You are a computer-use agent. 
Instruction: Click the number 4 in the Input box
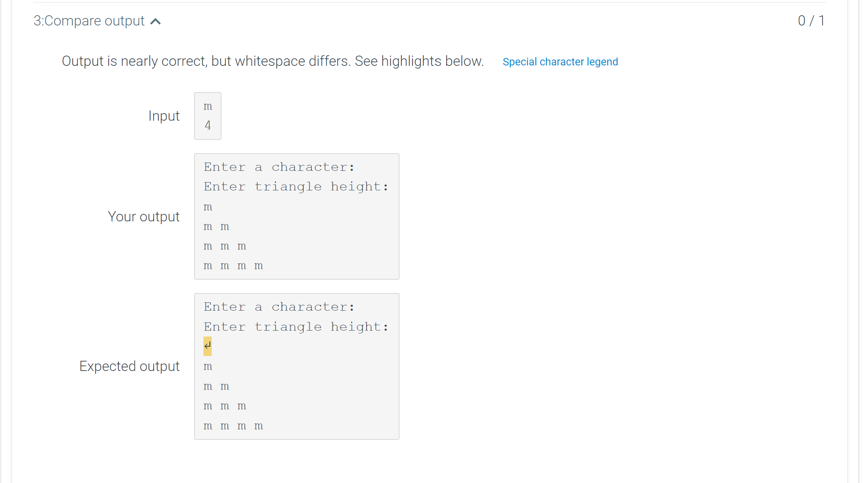tap(208, 125)
